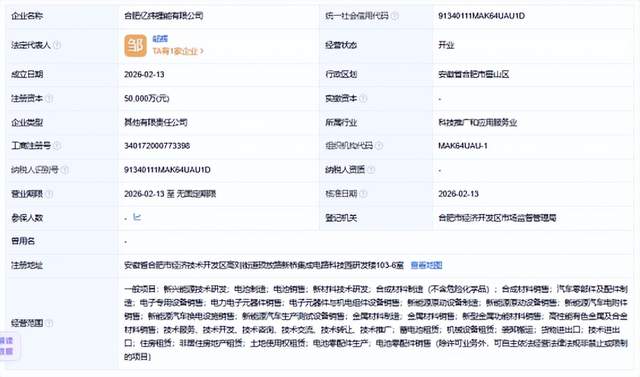640x377 pixels.
Task: Click the industry 科技推广和应用服务业
Action: click(478, 122)
